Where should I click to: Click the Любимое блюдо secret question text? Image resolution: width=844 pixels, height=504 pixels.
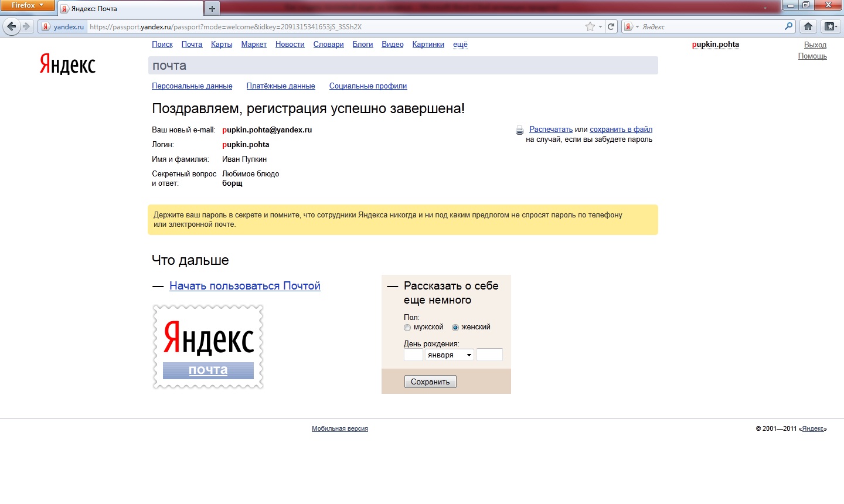[x=251, y=174]
